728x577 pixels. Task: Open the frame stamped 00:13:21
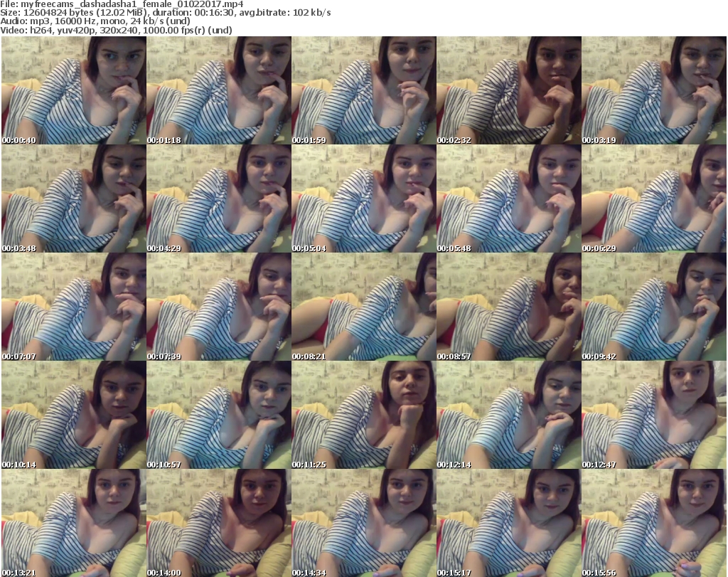coord(74,523)
